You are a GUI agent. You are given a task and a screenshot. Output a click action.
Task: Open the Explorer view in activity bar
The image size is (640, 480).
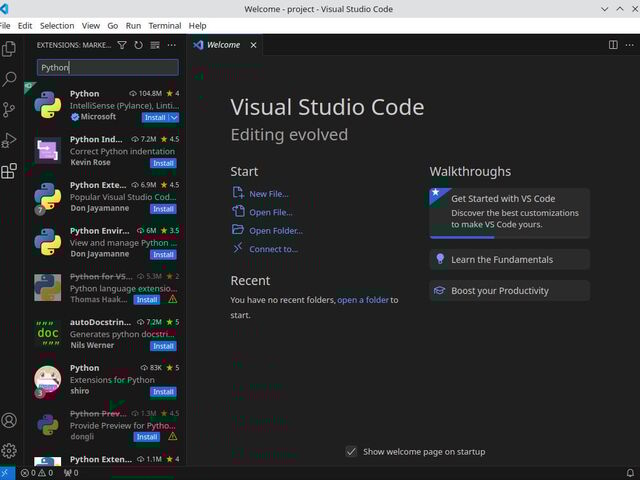click(x=9, y=49)
